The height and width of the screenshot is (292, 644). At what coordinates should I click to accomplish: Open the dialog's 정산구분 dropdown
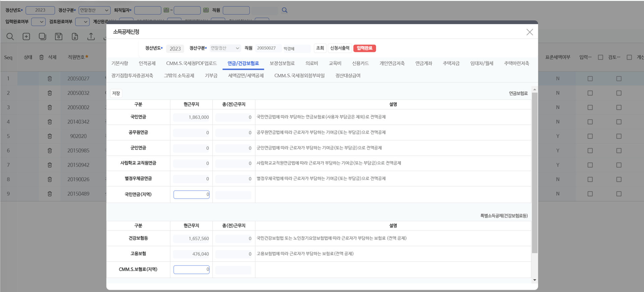225,48
